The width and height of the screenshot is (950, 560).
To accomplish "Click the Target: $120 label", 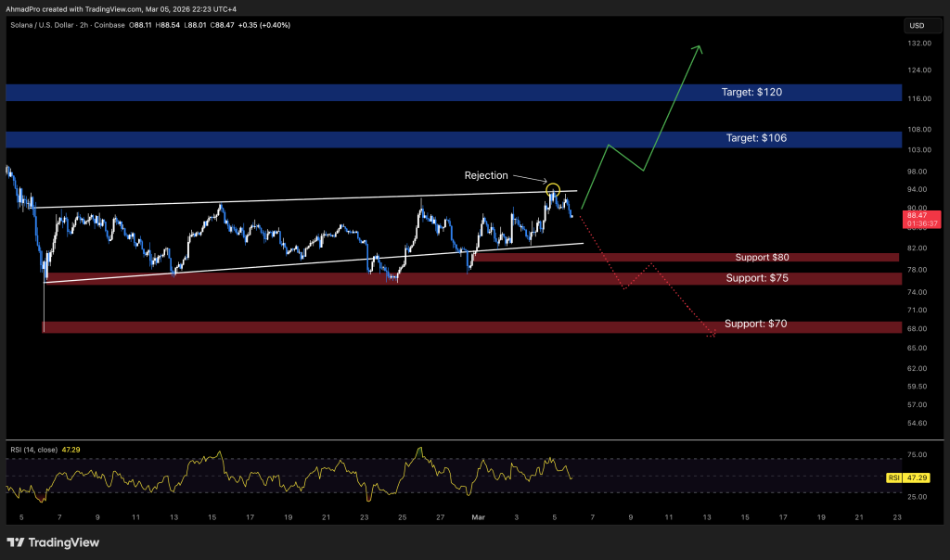I will click(x=754, y=93).
